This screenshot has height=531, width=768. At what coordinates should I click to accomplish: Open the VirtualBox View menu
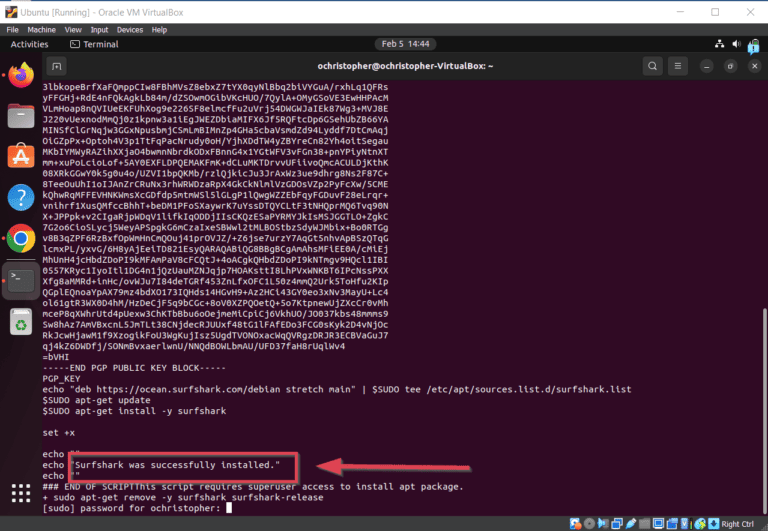pyautogui.click(x=73, y=30)
